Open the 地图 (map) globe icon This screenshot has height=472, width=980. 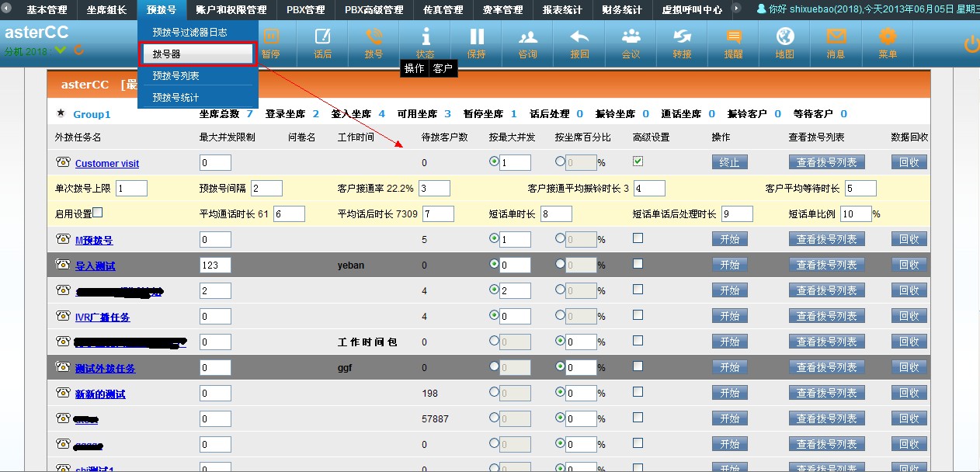tap(785, 37)
